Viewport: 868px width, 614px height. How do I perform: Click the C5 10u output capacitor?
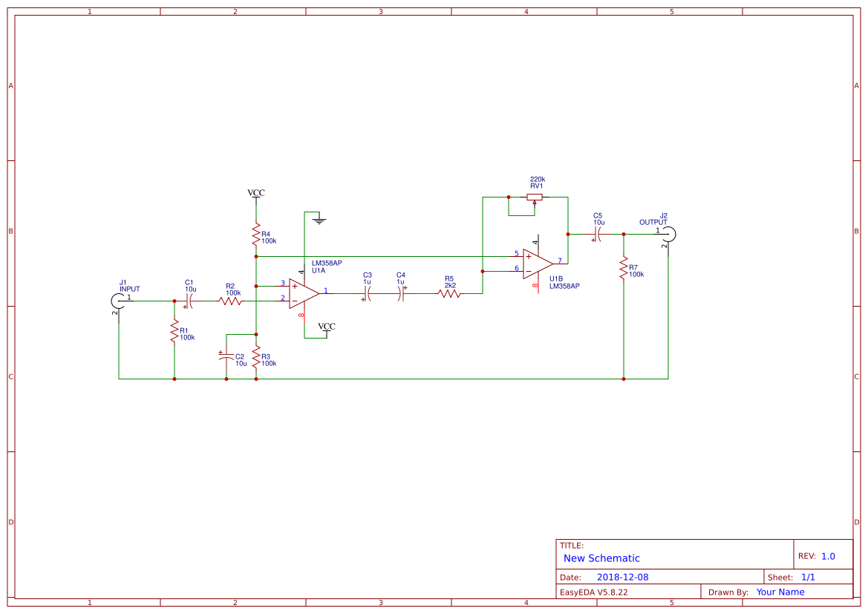pyautogui.click(x=597, y=234)
